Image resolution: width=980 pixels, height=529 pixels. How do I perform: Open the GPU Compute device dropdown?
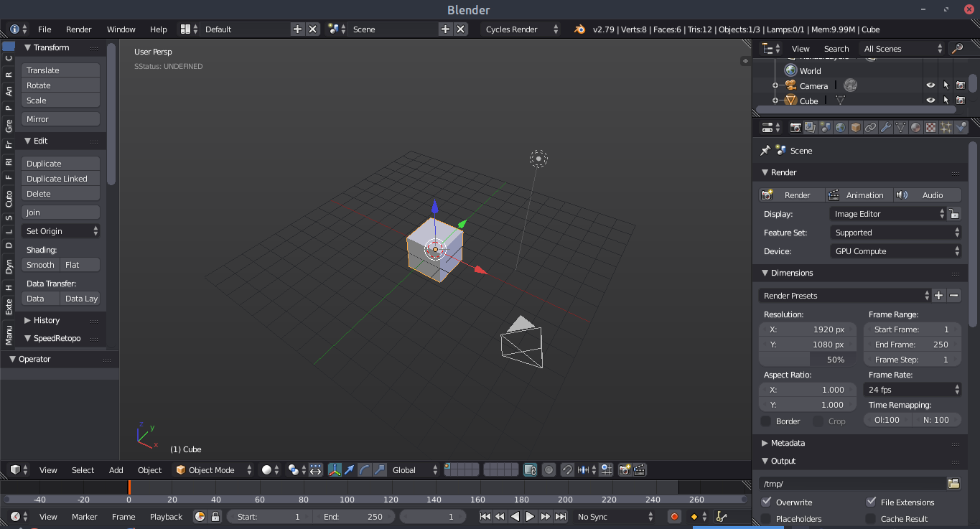pyautogui.click(x=895, y=251)
